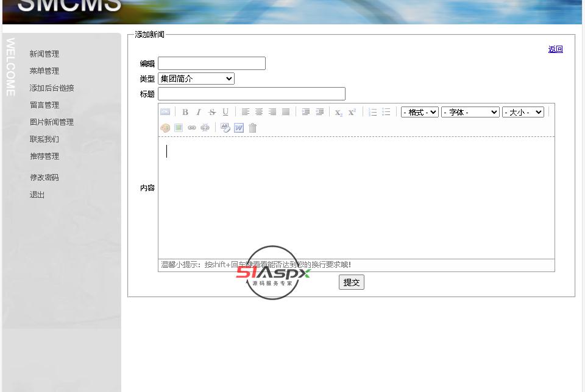Open 图片新闻管理 in sidebar
The height and width of the screenshot is (392, 585).
click(52, 122)
